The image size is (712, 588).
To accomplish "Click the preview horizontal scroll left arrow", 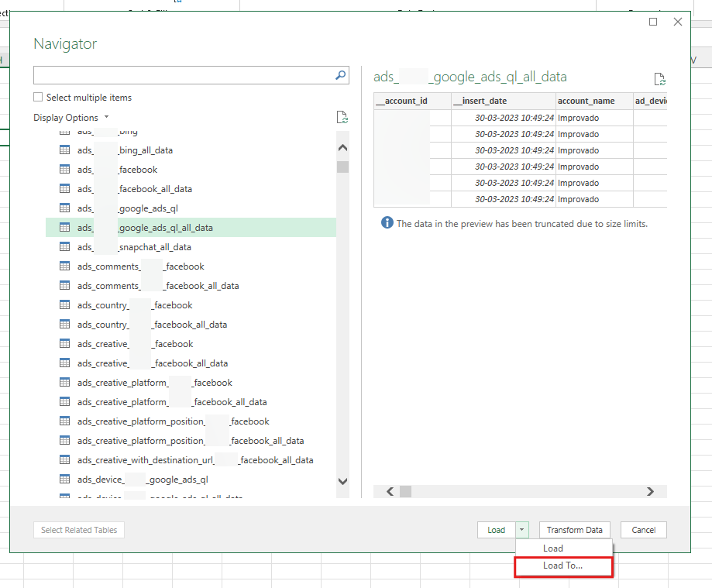I will coord(390,491).
